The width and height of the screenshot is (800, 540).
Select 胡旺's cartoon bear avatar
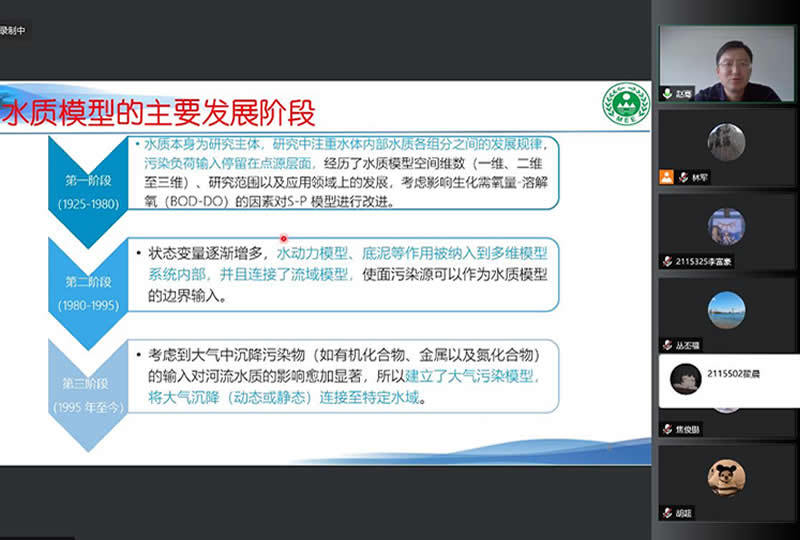tap(726, 478)
